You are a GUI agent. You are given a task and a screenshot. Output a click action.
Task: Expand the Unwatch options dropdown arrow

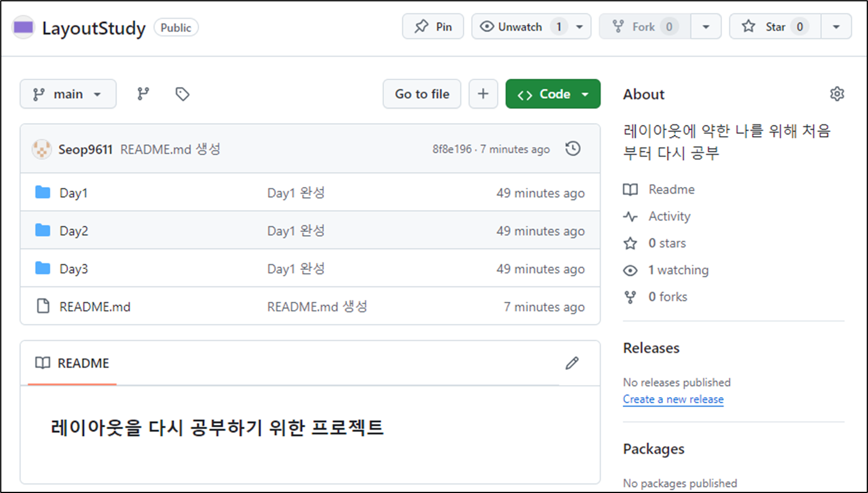pyautogui.click(x=579, y=27)
